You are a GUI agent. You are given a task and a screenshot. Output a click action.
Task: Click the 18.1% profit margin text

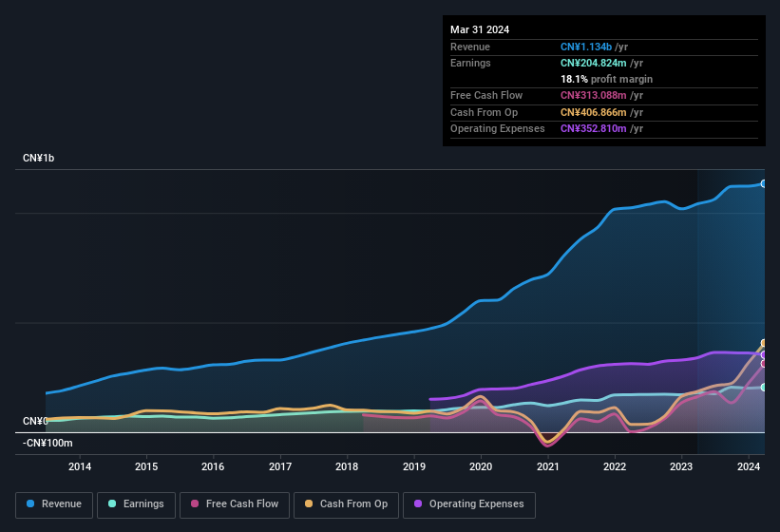pyautogui.click(x=606, y=79)
